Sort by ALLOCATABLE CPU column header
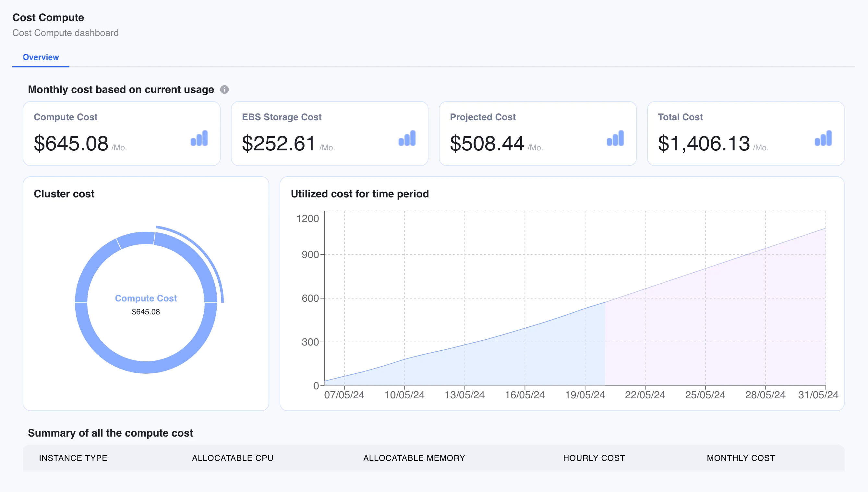The width and height of the screenshot is (868, 492). [233, 458]
